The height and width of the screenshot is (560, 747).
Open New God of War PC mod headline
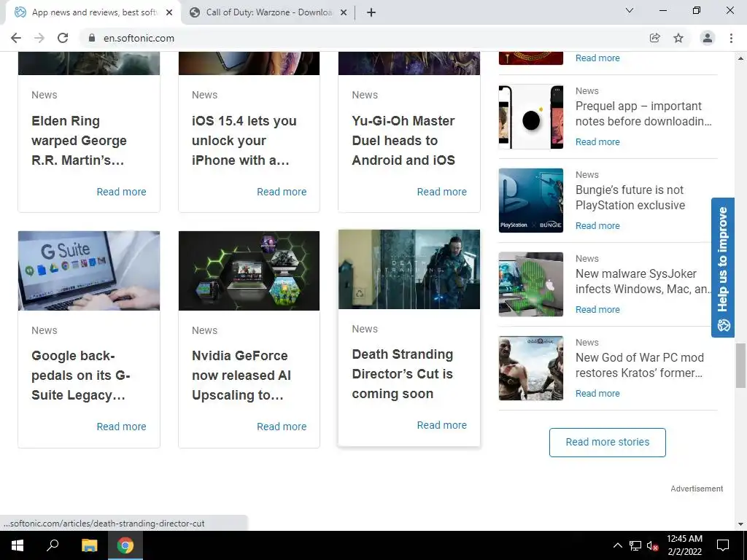pos(639,365)
